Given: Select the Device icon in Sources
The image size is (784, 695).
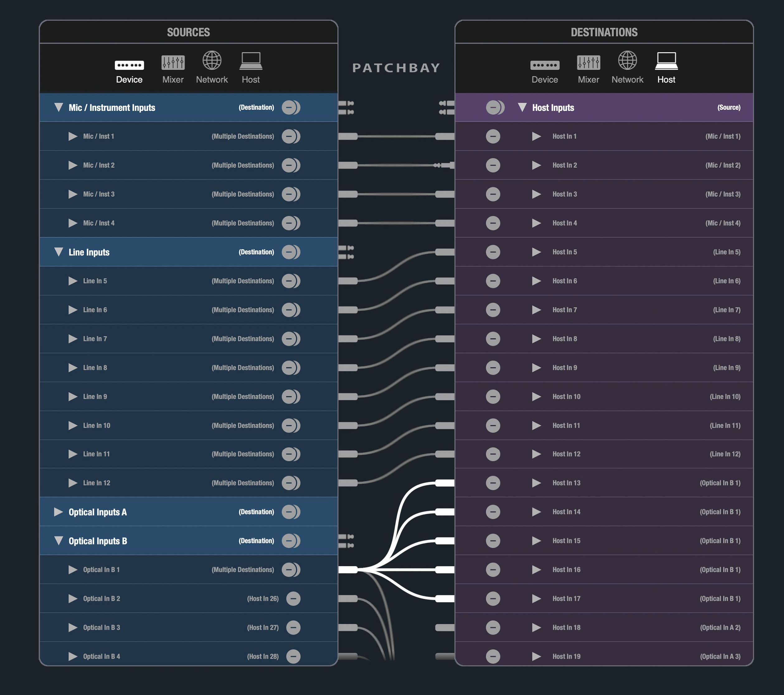Looking at the screenshot, I should [129, 65].
